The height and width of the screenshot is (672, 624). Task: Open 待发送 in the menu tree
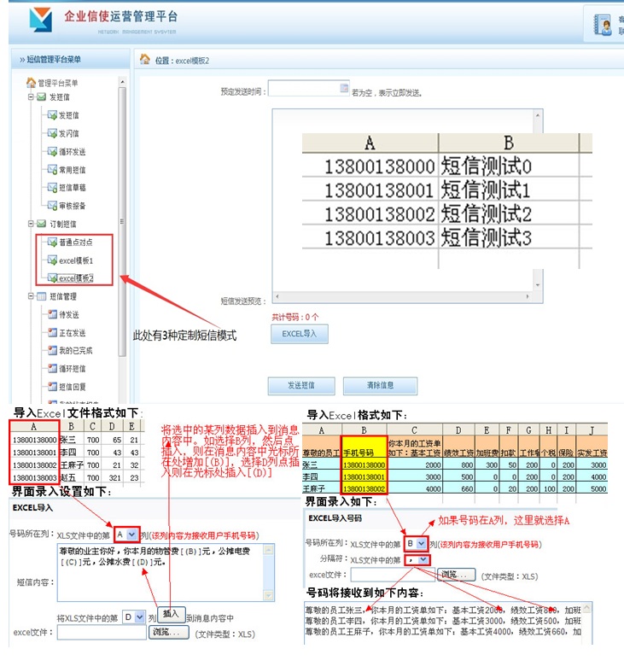click(x=68, y=314)
